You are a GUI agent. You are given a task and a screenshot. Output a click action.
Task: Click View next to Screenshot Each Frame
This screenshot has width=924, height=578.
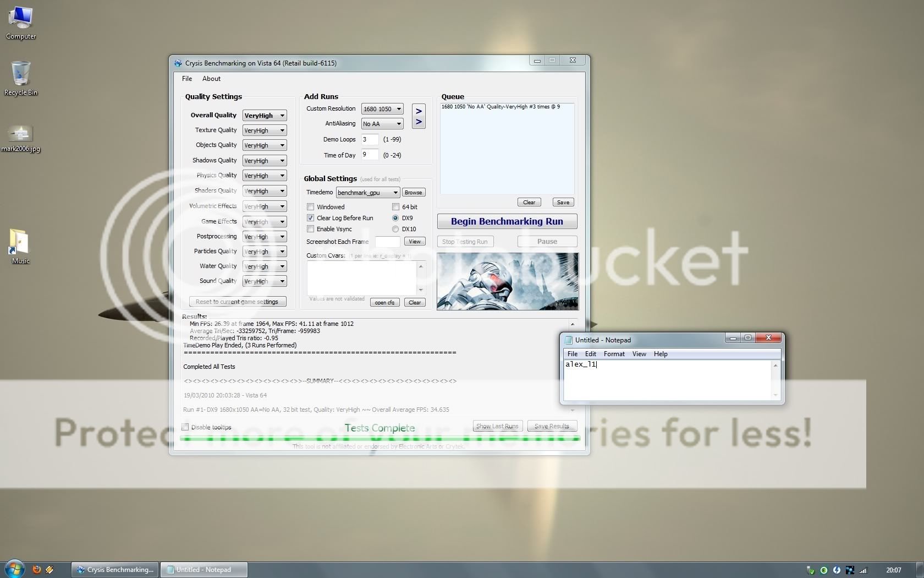coord(415,242)
